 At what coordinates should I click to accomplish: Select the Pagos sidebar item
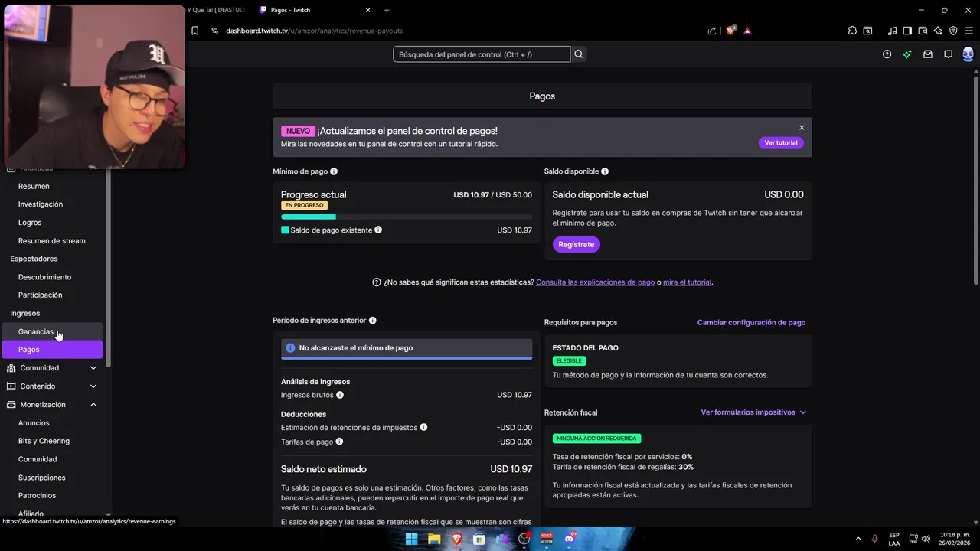point(52,350)
